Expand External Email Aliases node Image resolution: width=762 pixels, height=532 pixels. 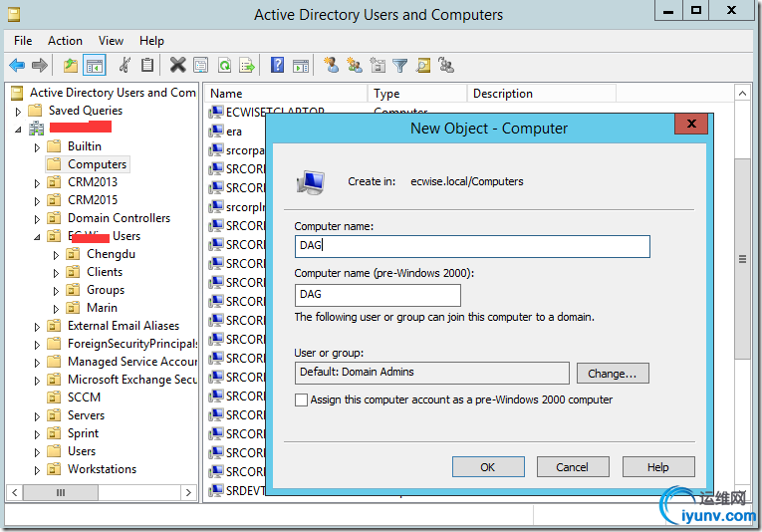click(x=37, y=328)
